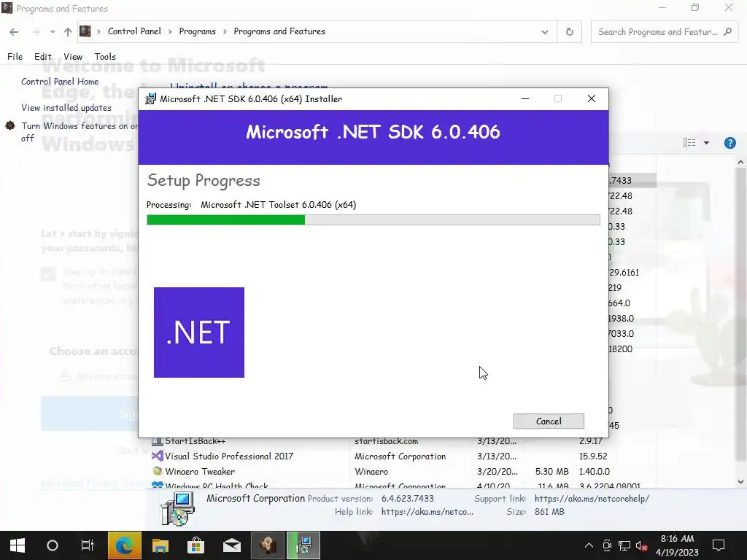This screenshot has width=747, height=560.
Task: Click 5.30 MB size cell
Action: point(551,472)
